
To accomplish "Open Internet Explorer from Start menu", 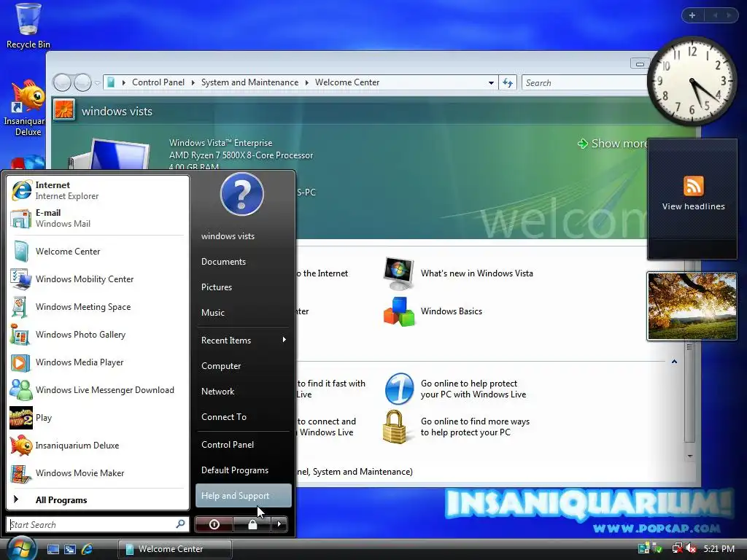I will click(x=97, y=190).
